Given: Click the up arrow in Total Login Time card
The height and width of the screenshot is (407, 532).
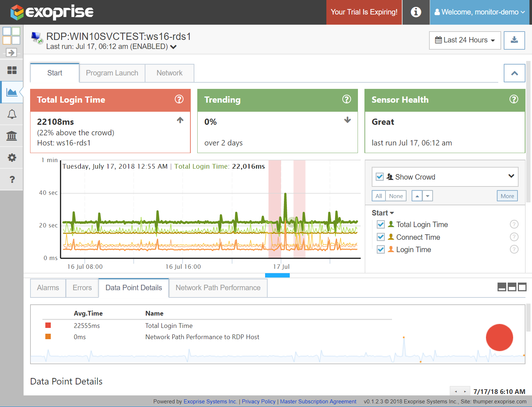Looking at the screenshot, I should point(180,120).
